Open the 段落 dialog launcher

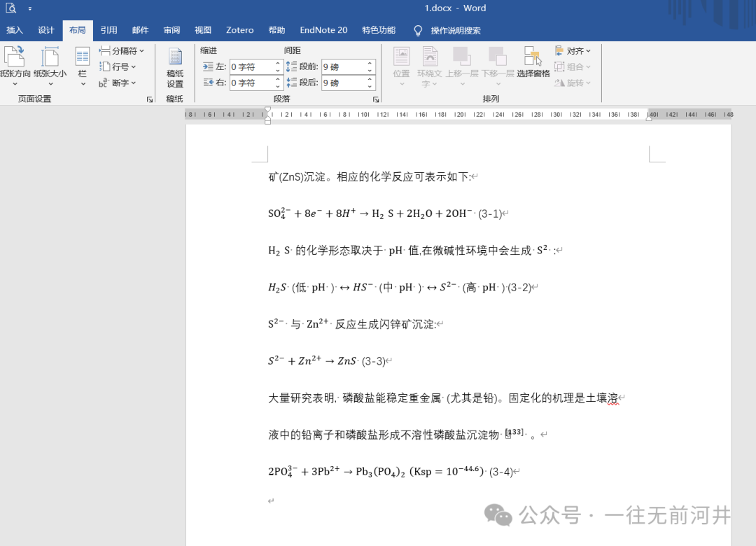click(x=376, y=100)
